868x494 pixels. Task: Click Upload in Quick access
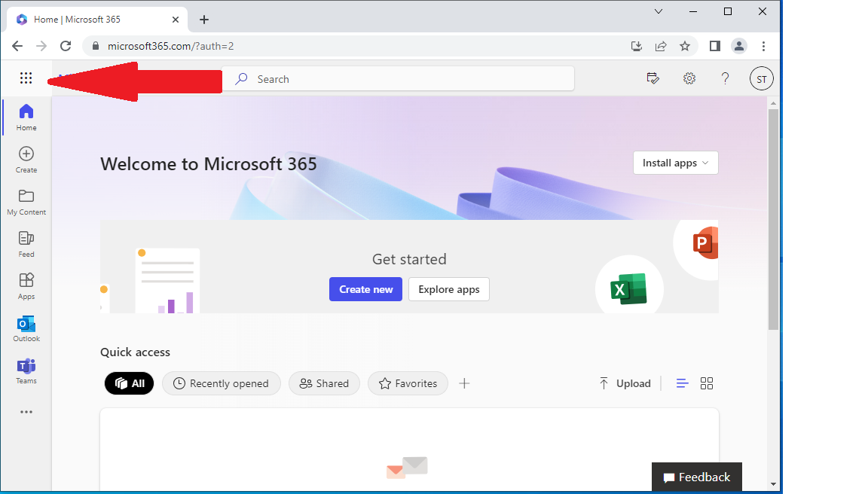(625, 383)
